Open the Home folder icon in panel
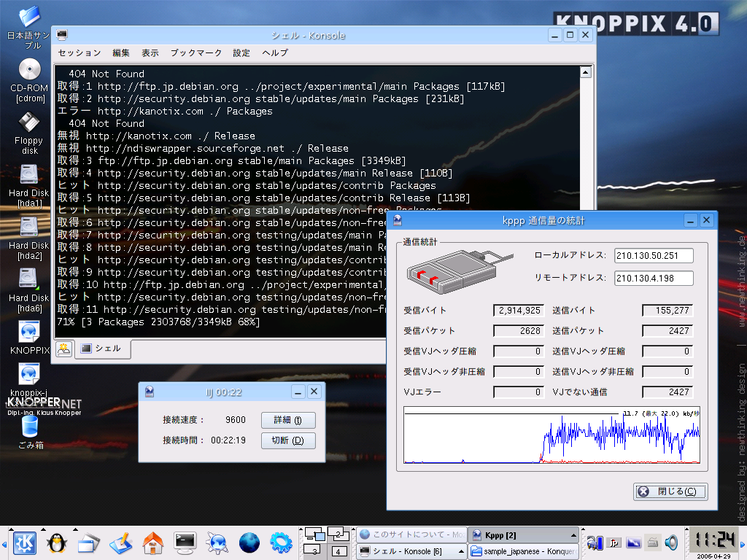Viewport: 747px width, 560px height. coord(153,542)
